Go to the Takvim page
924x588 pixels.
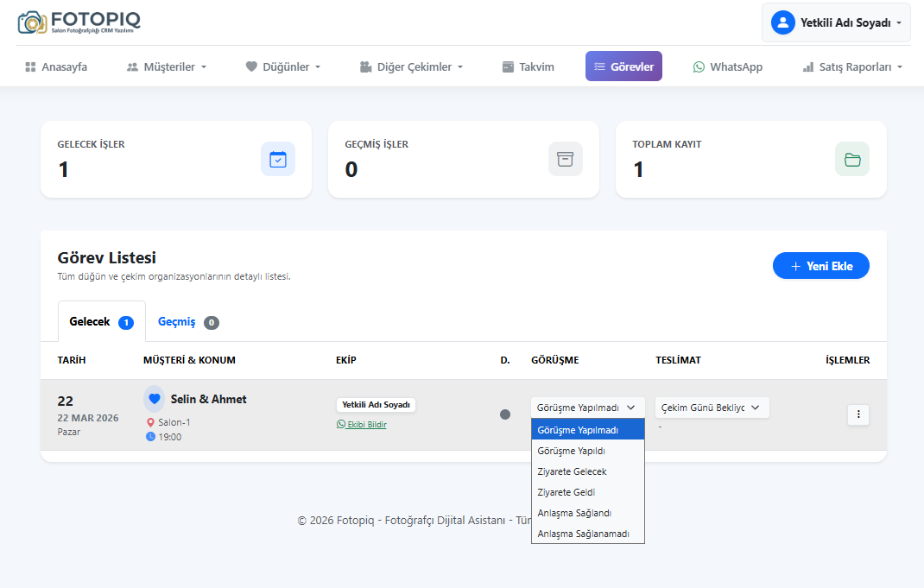[x=528, y=66]
